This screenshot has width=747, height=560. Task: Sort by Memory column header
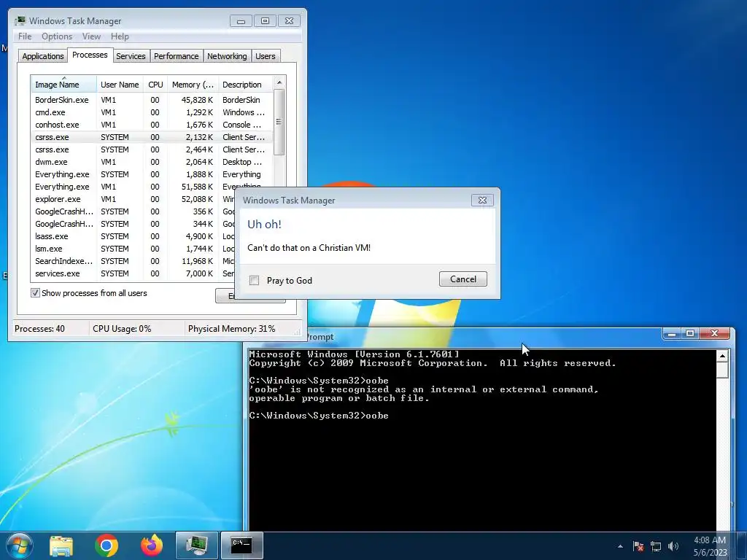pyautogui.click(x=193, y=85)
